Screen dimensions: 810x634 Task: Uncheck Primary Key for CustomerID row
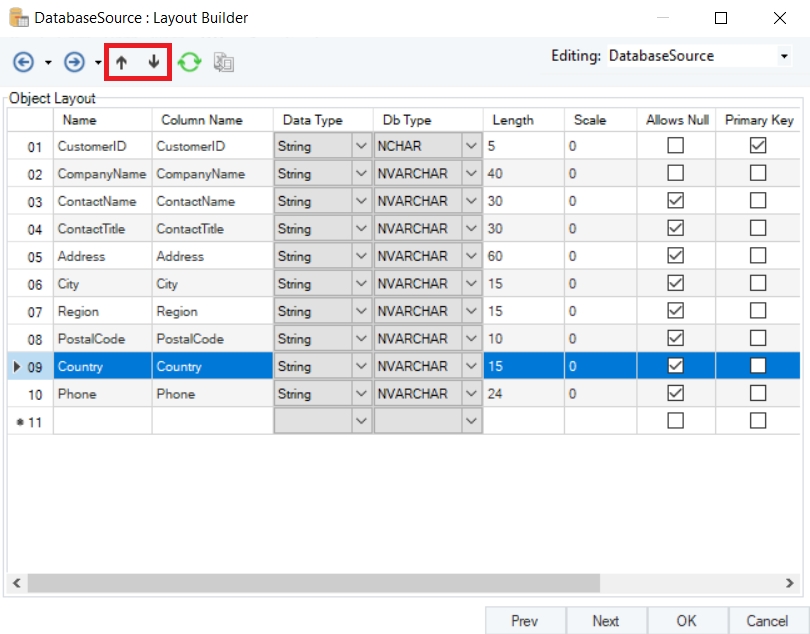758,146
